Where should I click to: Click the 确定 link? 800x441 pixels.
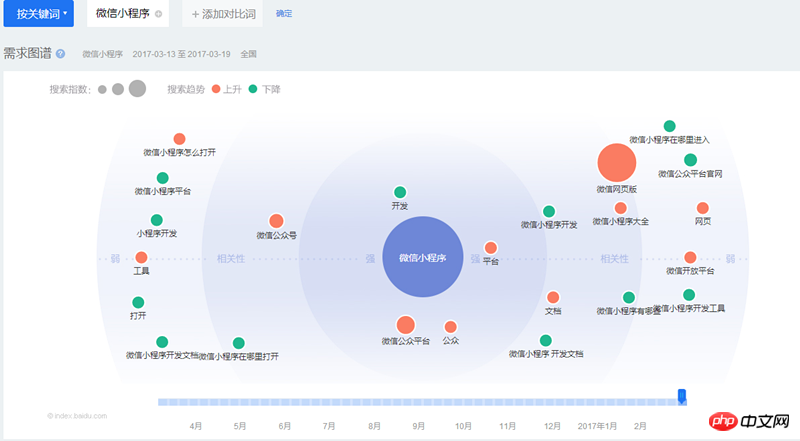284,14
